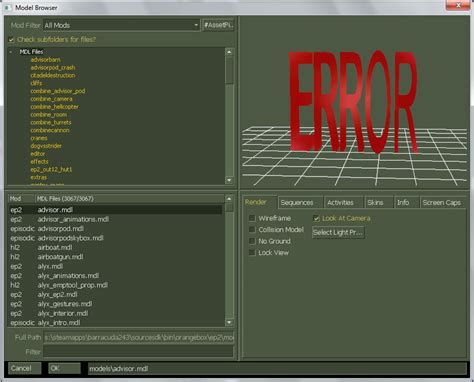Toggle Check subfolders for files checkbox
Image resolution: width=474 pixels, height=382 pixels.
tap(11, 40)
